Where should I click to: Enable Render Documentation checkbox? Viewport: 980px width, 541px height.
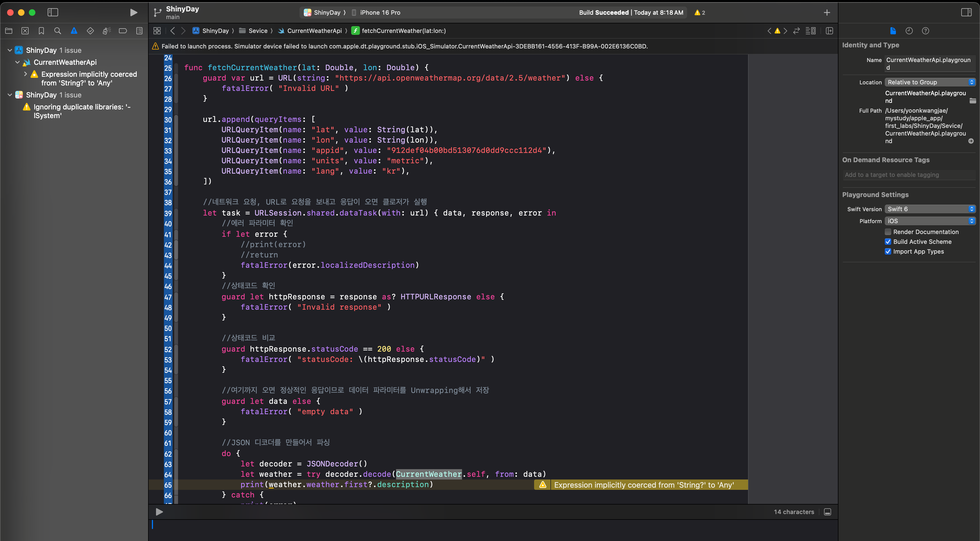coord(888,232)
